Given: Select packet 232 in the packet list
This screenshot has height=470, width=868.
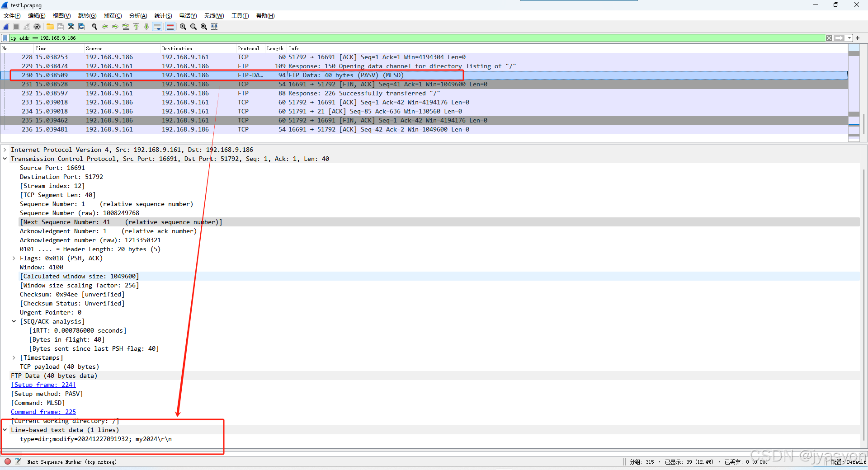Looking at the screenshot, I should (181, 93).
